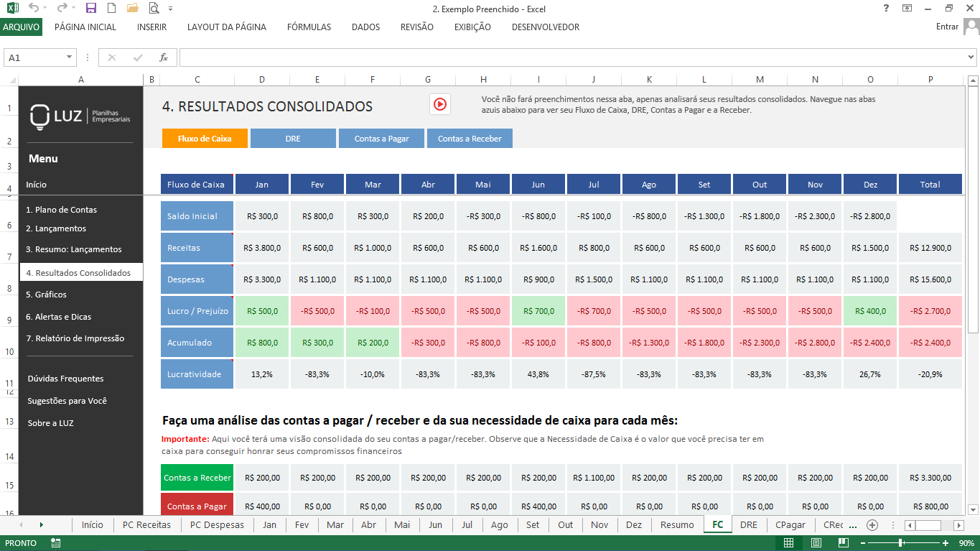Toggle Page Layout view in the status bar
The width and height of the screenshot is (980, 551).
816,543
